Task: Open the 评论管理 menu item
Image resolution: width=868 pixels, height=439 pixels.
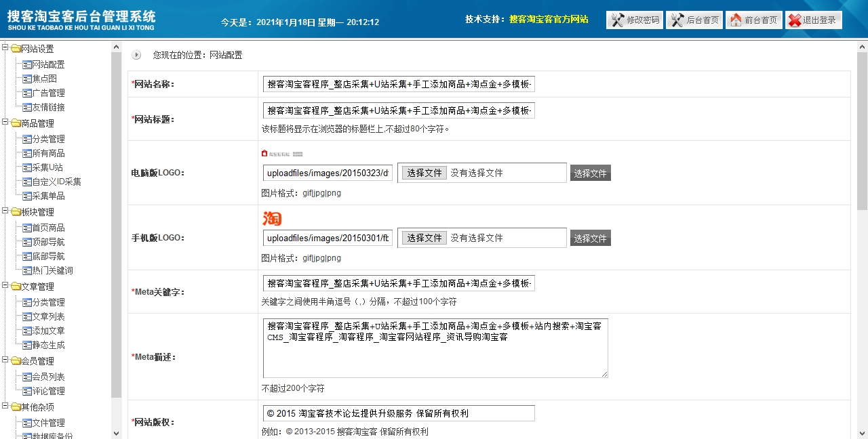Action: 49,392
